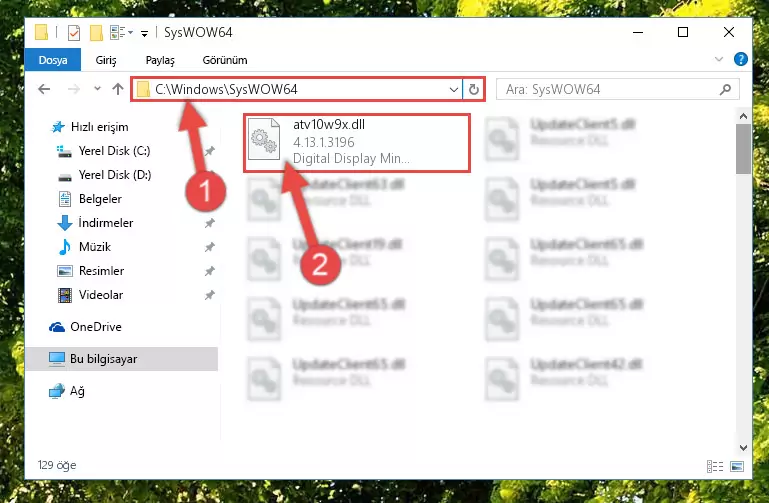Click the pin icon beside Müzik
Viewport: 769px width, 503px height.
pyautogui.click(x=209, y=247)
